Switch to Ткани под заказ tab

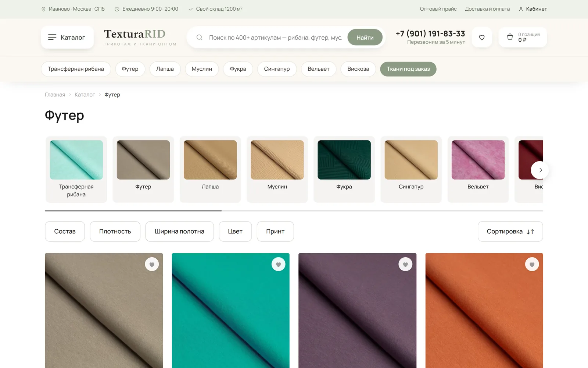[408, 69]
